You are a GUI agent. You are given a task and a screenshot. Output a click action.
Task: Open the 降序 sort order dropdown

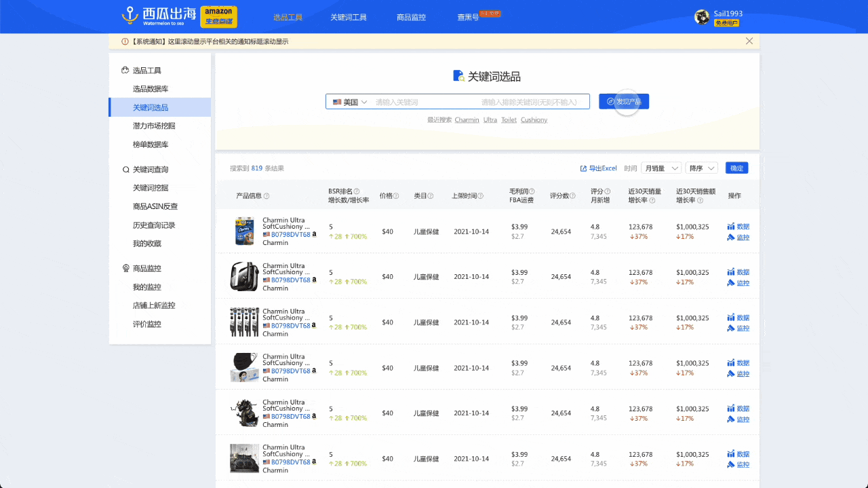702,168
